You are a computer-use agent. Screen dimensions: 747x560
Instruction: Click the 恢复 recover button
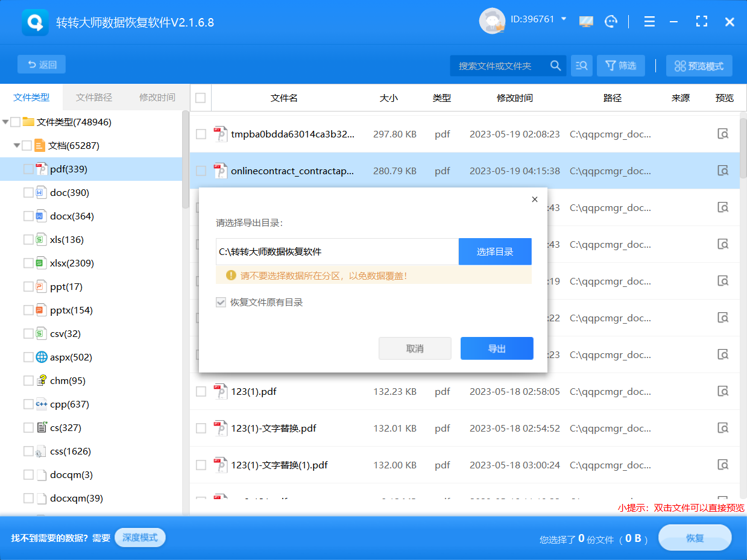(695, 538)
